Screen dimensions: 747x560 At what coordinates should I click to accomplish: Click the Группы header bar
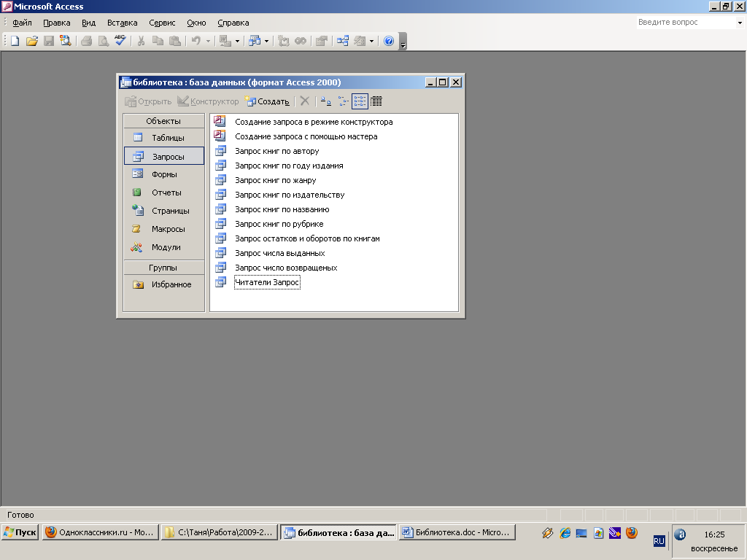163,268
